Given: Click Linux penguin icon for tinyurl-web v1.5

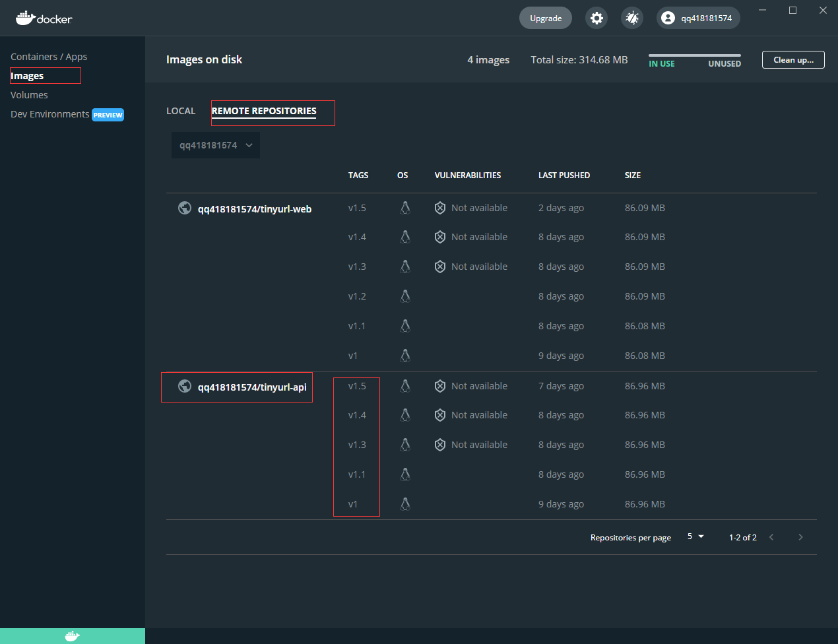Looking at the screenshot, I should point(405,208).
